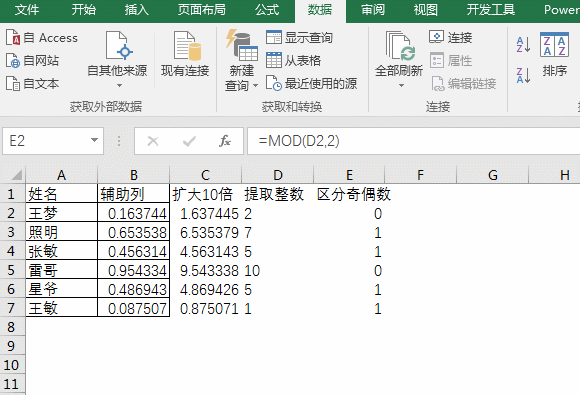Cancel formula entry with X button
The width and height of the screenshot is (580, 395).
152,141
